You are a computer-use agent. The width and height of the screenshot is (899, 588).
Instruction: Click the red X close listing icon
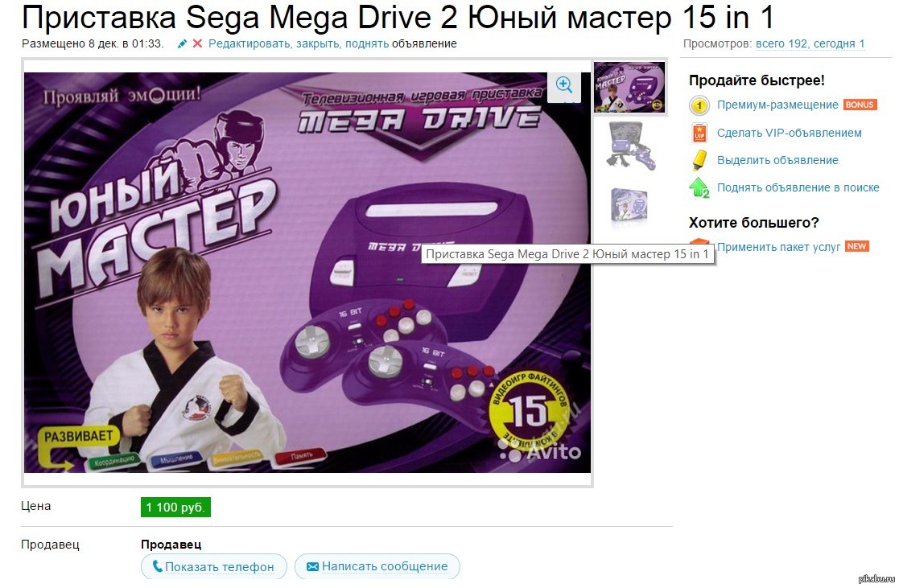[197, 43]
